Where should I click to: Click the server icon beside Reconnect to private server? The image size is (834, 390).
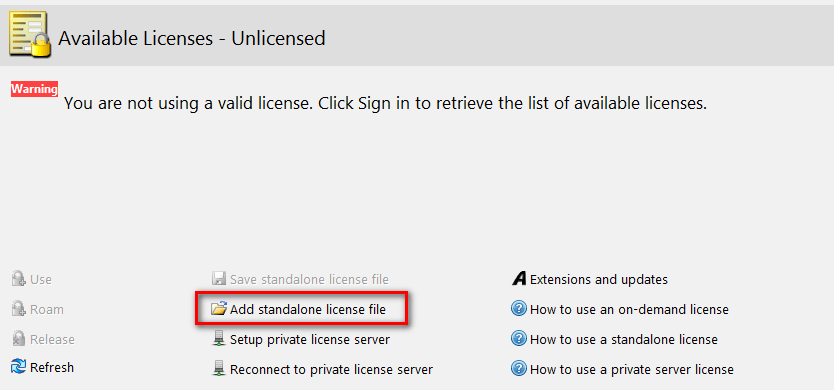point(219,369)
